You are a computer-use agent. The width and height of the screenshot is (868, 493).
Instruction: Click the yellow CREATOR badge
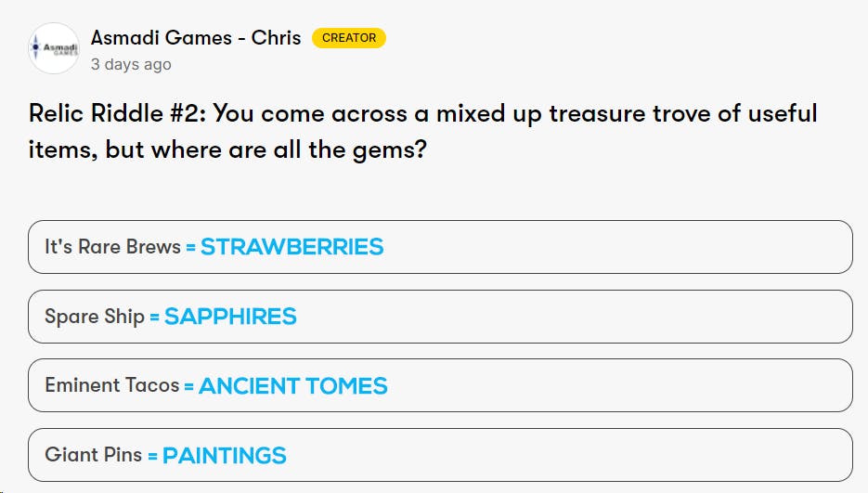349,38
